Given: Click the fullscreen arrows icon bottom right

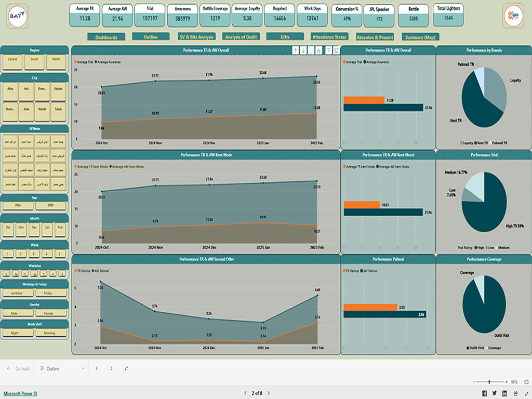Looking at the screenshot, I should click(526, 393).
